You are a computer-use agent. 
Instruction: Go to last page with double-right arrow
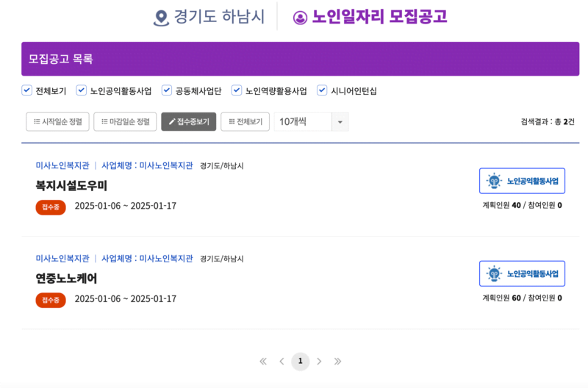coord(337,362)
